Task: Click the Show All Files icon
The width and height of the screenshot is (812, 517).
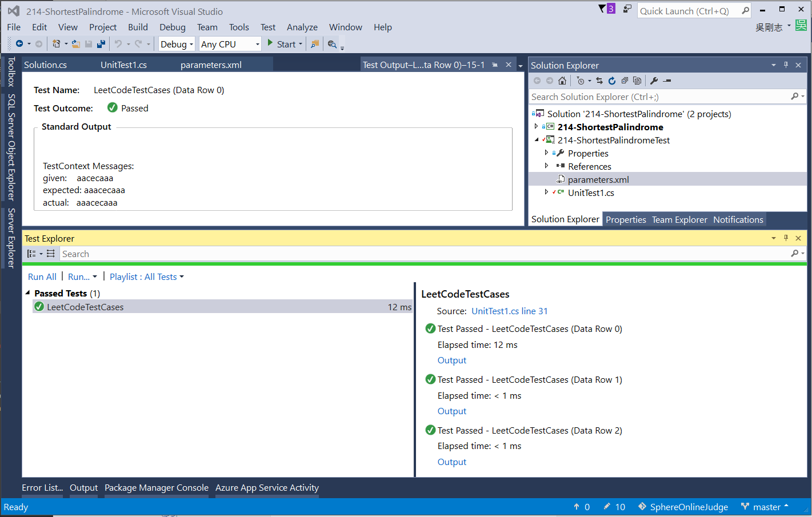Action: point(637,81)
